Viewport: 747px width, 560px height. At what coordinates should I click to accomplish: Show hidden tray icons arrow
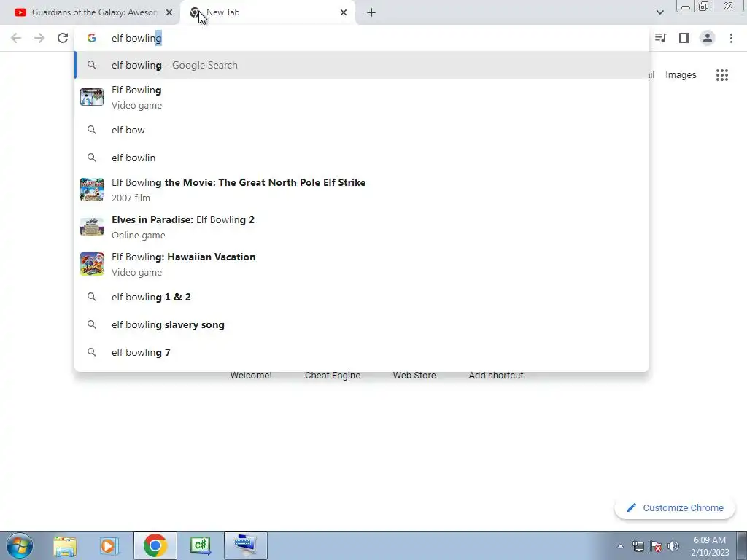[620, 546]
